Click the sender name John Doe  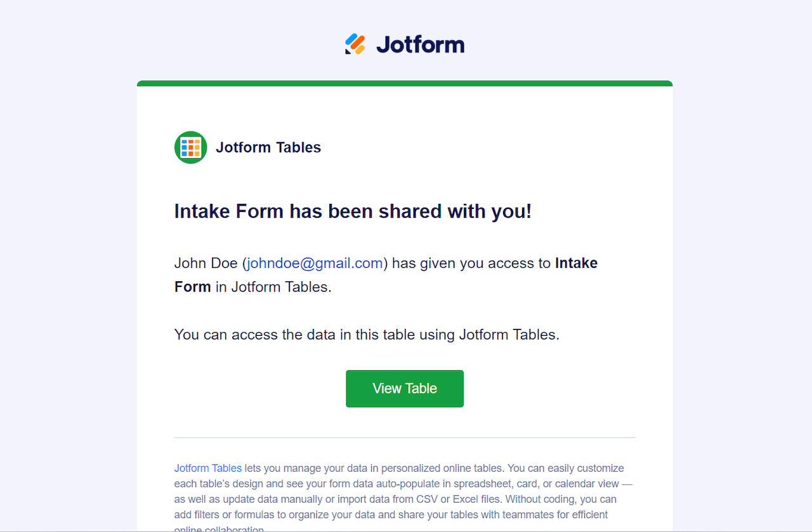tap(206, 263)
